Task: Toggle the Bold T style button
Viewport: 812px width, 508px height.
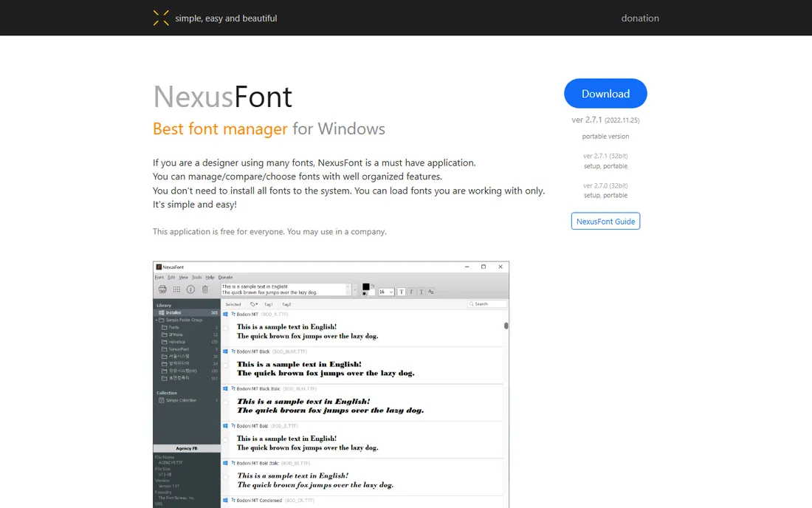Action: click(x=402, y=292)
